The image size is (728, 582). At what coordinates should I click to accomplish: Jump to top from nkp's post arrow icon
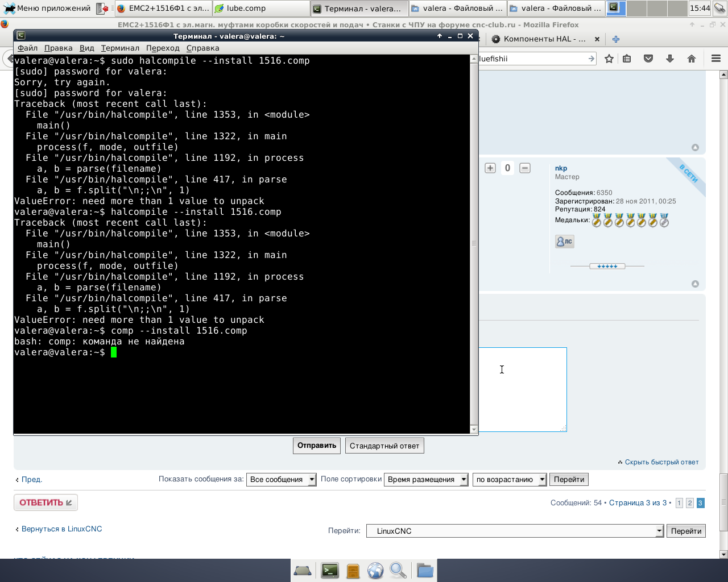(x=695, y=284)
